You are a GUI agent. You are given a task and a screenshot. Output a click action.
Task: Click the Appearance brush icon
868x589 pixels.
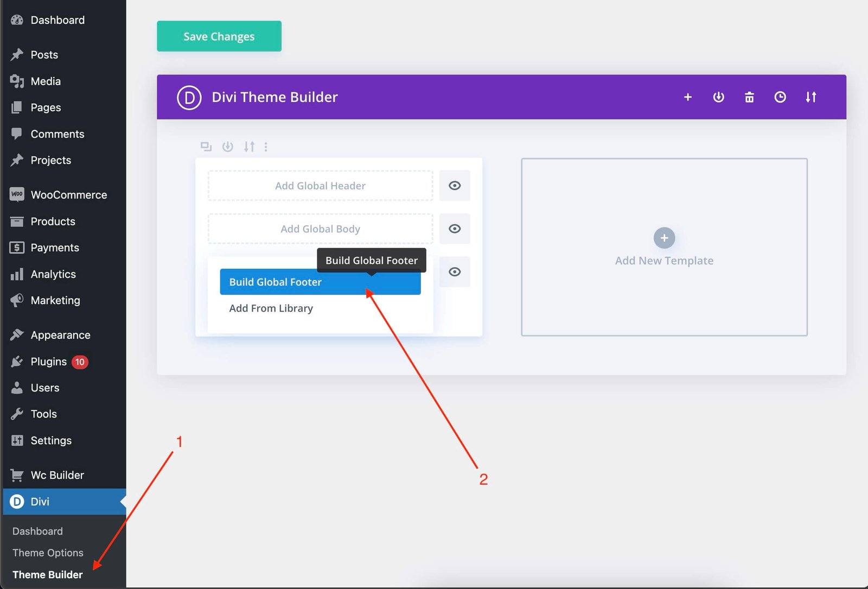pyautogui.click(x=17, y=335)
